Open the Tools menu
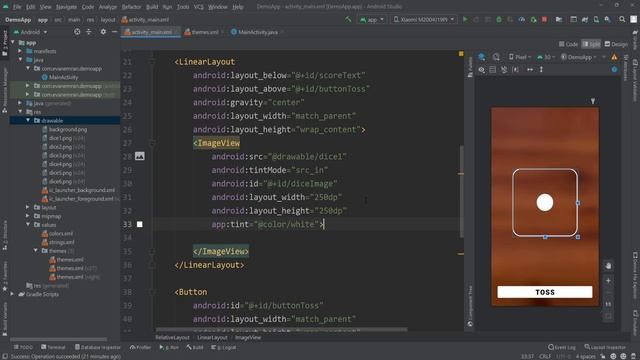640x360 pixels. coord(183,7)
